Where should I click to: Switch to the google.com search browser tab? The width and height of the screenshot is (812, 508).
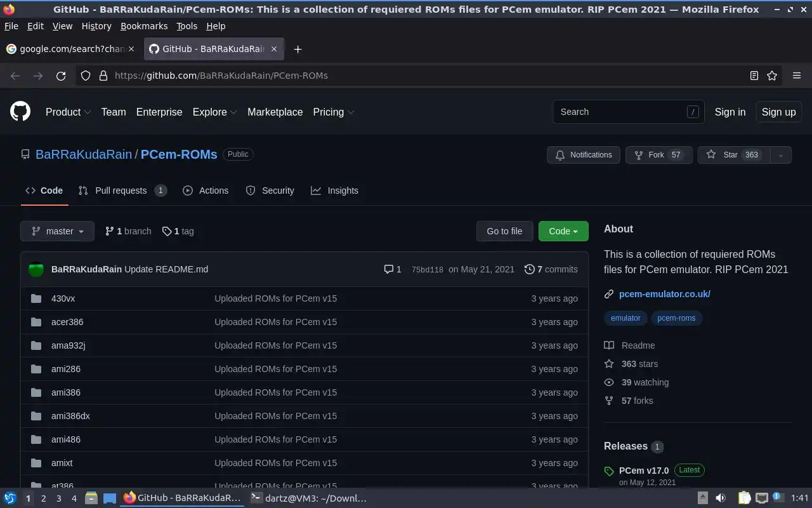pos(71,49)
